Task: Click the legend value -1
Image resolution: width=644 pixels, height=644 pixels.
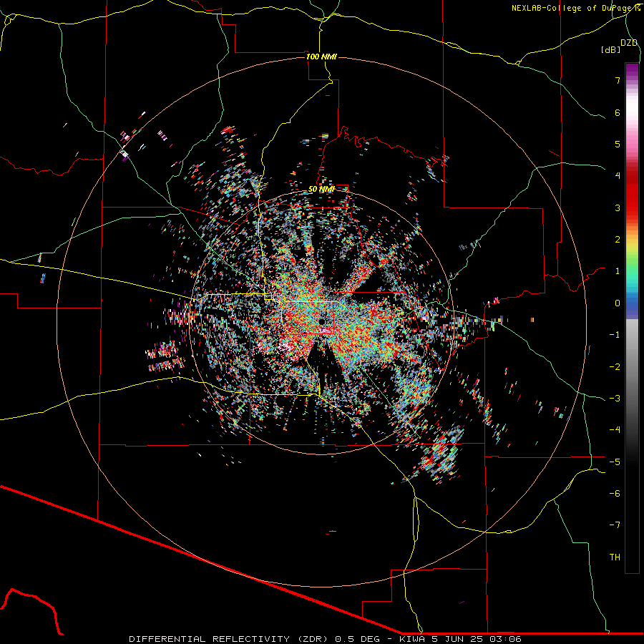Action: coord(615,335)
